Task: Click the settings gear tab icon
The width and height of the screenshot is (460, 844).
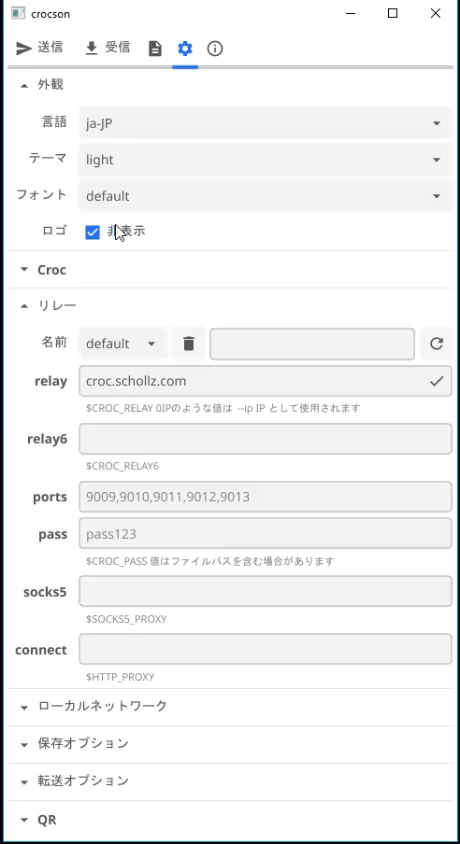Action: 185,49
